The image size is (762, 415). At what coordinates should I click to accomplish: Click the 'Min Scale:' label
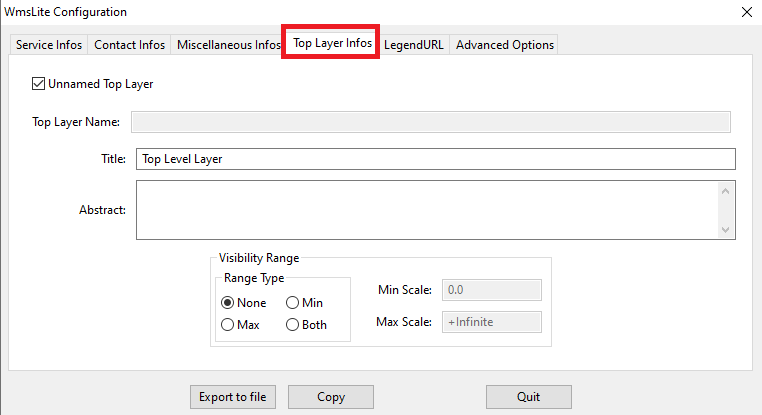[x=405, y=290]
